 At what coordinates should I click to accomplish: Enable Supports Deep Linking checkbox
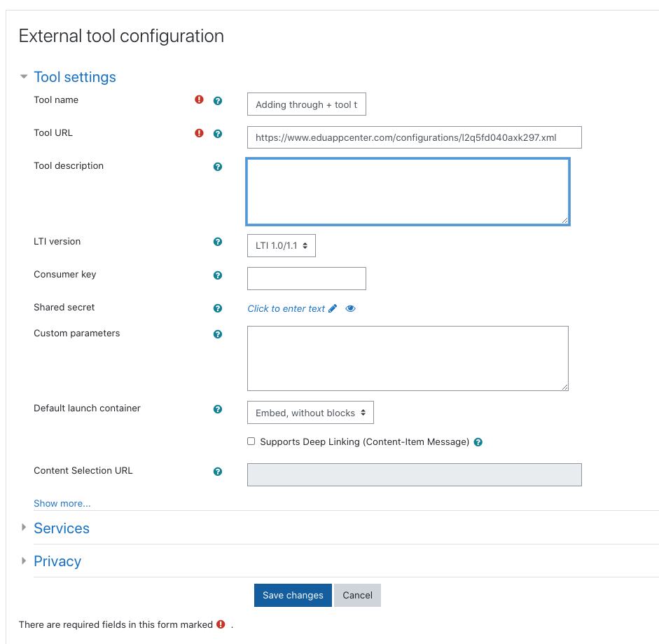pyautogui.click(x=251, y=441)
